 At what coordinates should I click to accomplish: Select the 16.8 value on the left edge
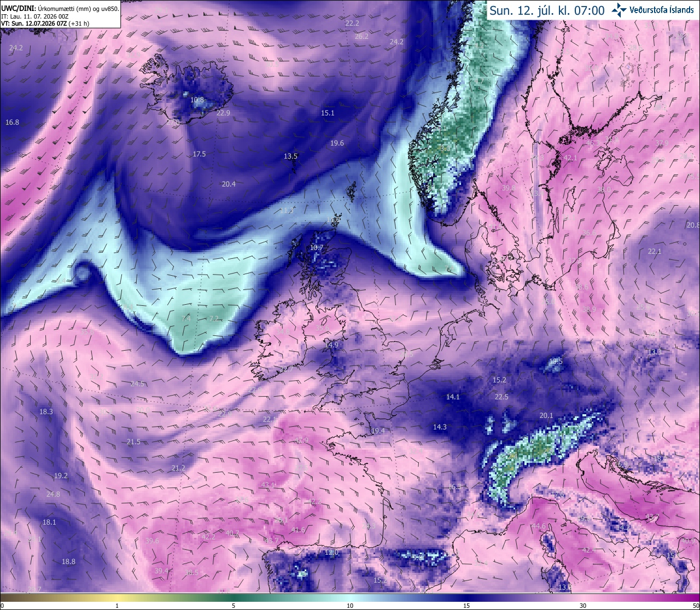(12, 122)
